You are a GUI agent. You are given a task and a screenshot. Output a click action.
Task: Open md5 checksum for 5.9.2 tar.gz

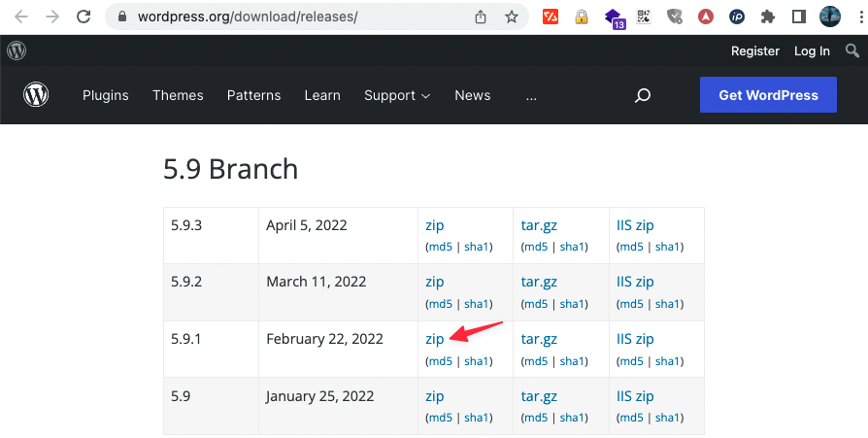[x=536, y=304]
